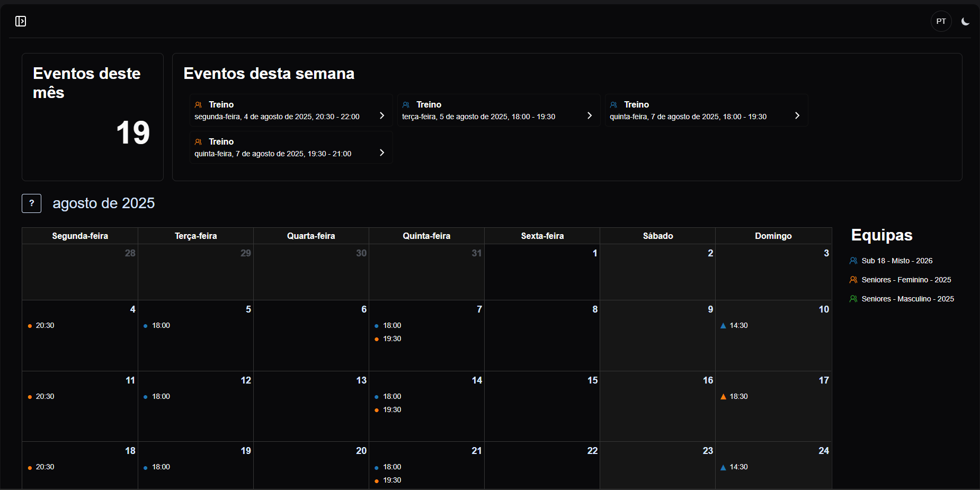Viewport: 980px width, 490px height.
Task: Click the Seniores - Feminino team icon
Action: pyautogui.click(x=853, y=280)
